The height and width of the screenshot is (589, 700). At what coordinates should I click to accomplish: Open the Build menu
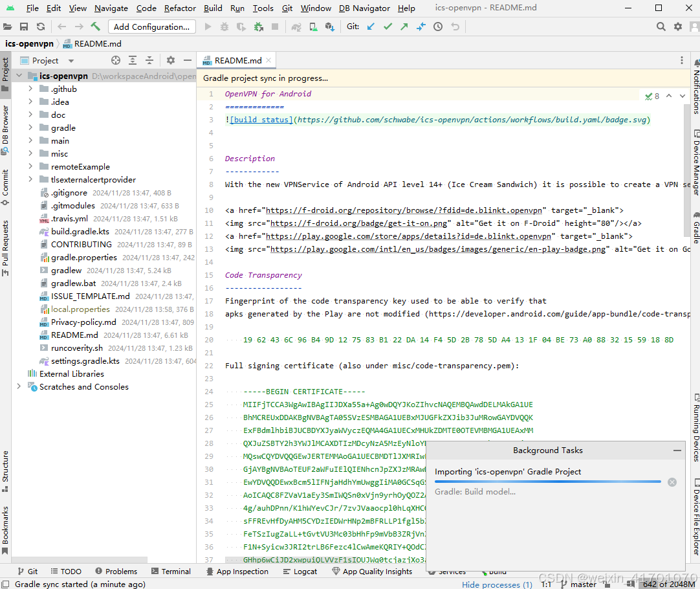(213, 8)
